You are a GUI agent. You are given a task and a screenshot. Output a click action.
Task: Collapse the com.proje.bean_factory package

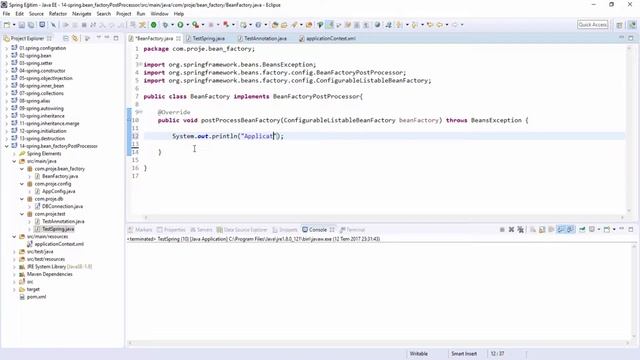tap(22, 169)
